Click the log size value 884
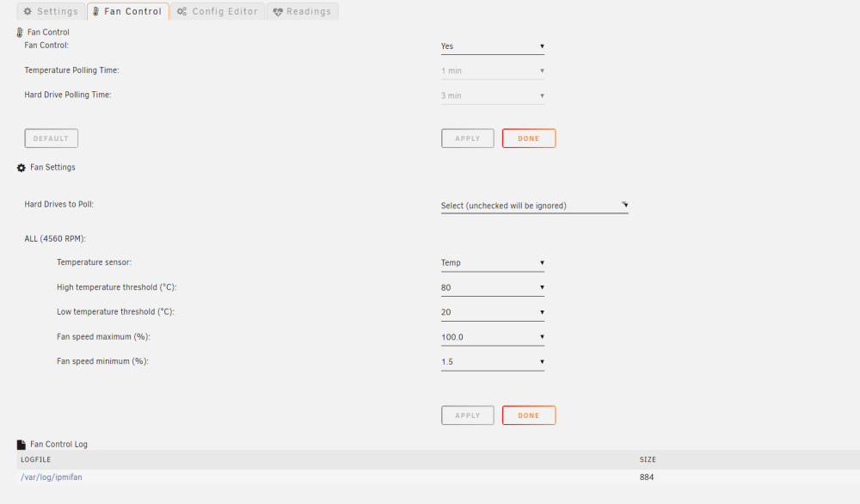860x504 pixels. (x=647, y=477)
